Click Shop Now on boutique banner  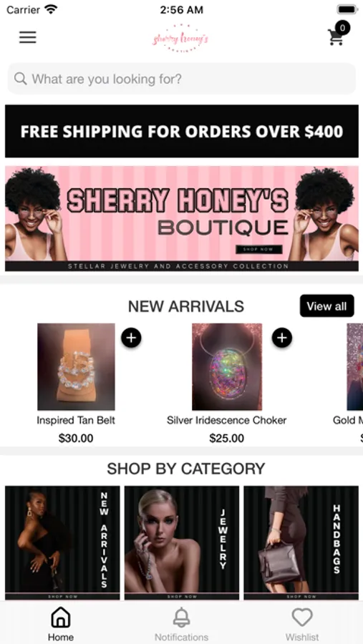click(259, 249)
